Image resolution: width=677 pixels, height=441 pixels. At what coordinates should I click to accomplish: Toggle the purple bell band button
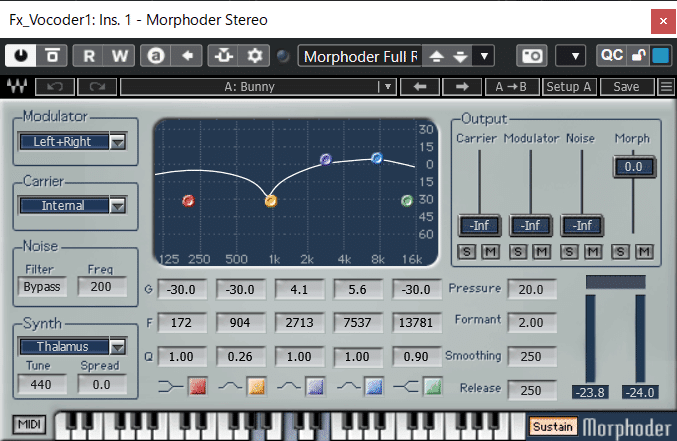point(315,386)
